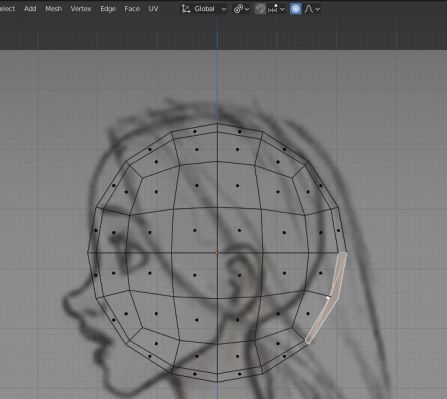This screenshot has width=447, height=399.
Task: Open the Edge menu
Action: click(x=108, y=9)
